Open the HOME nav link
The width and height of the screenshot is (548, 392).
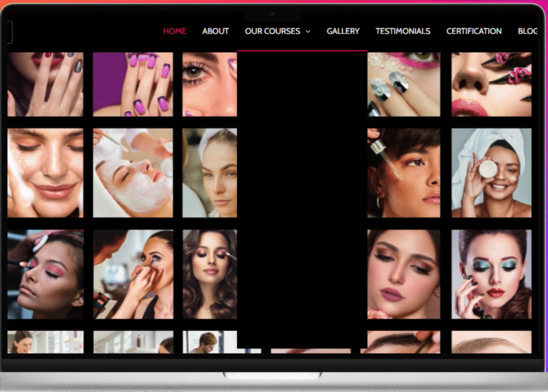[x=174, y=31]
